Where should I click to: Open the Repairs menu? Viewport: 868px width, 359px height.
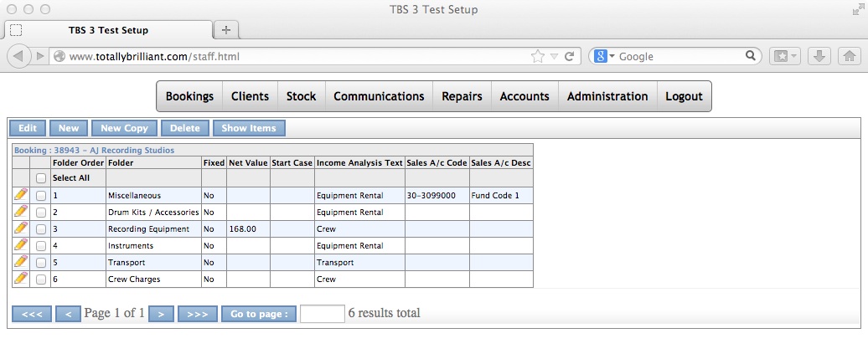[462, 96]
